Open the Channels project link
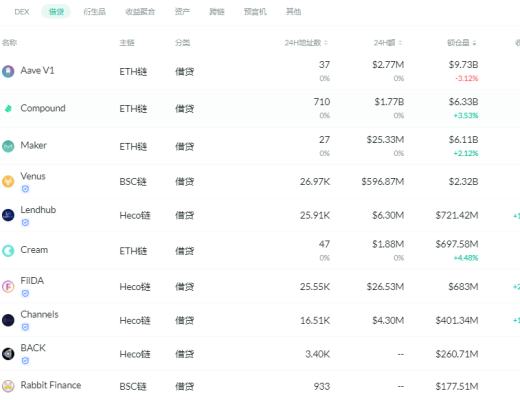This screenshot has width=520, height=400. tap(39, 314)
